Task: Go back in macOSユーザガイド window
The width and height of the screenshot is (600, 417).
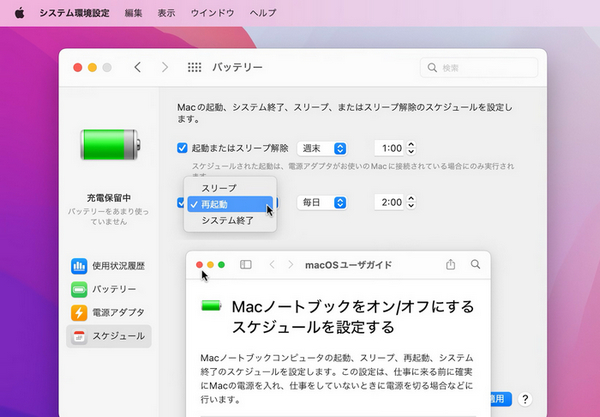Action: click(272, 265)
